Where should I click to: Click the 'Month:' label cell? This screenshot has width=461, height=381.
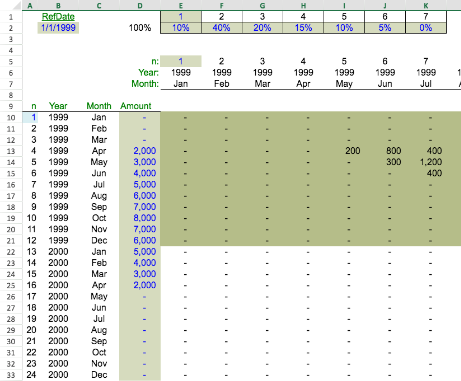click(145, 84)
